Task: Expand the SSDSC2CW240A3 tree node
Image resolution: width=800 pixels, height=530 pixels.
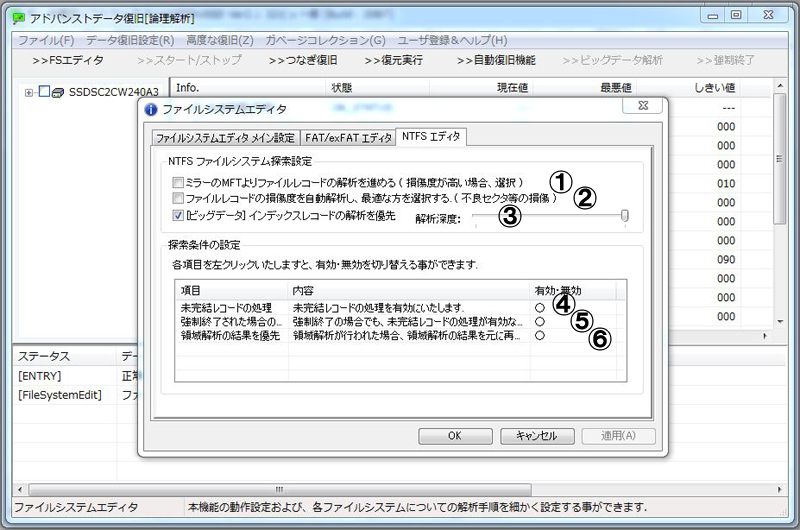Action: 29,92
